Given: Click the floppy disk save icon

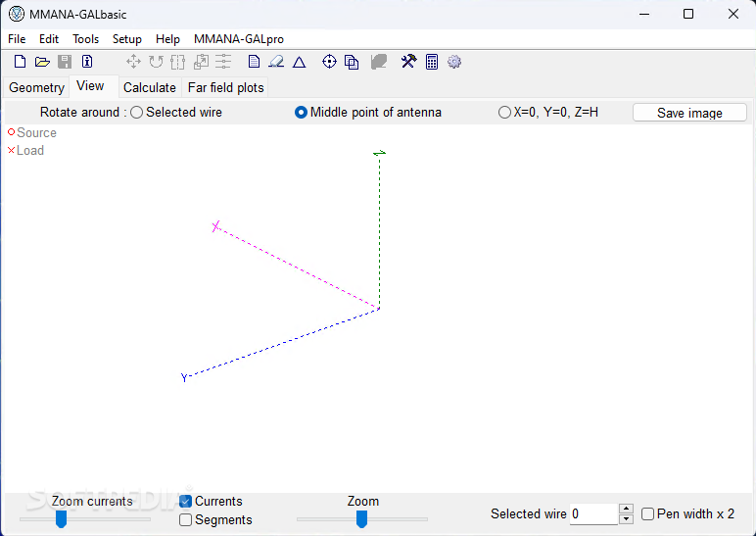Looking at the screenshot, I should [x=65, y=62].
